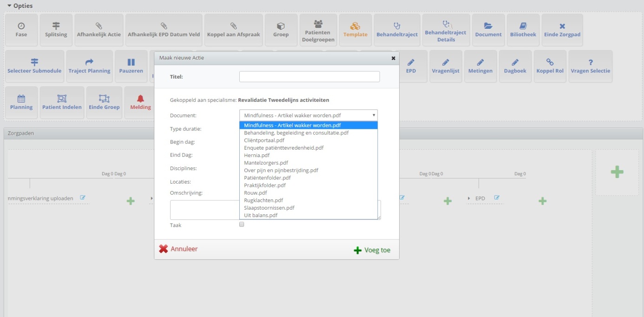Add a new zorgpad with large plus
The height and width of the screenshot is (317, 644).
[x=617, y=172]
